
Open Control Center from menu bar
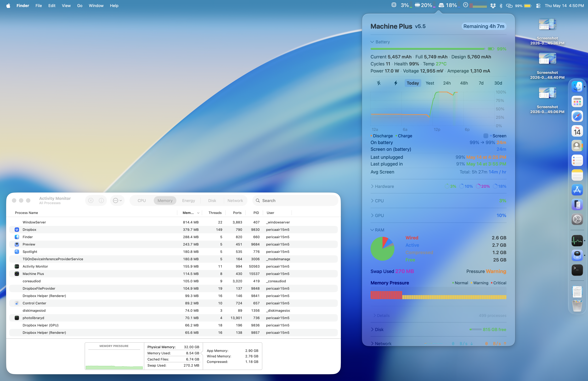click(x=538, y=5)
